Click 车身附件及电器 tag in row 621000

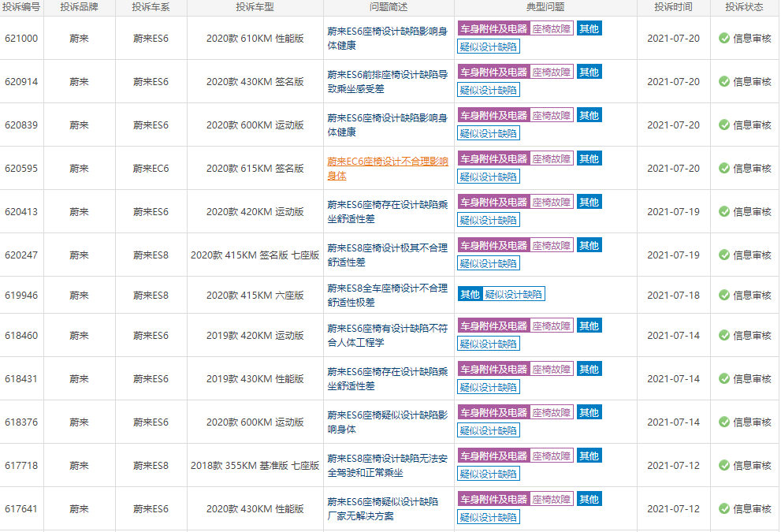point(493,29)
